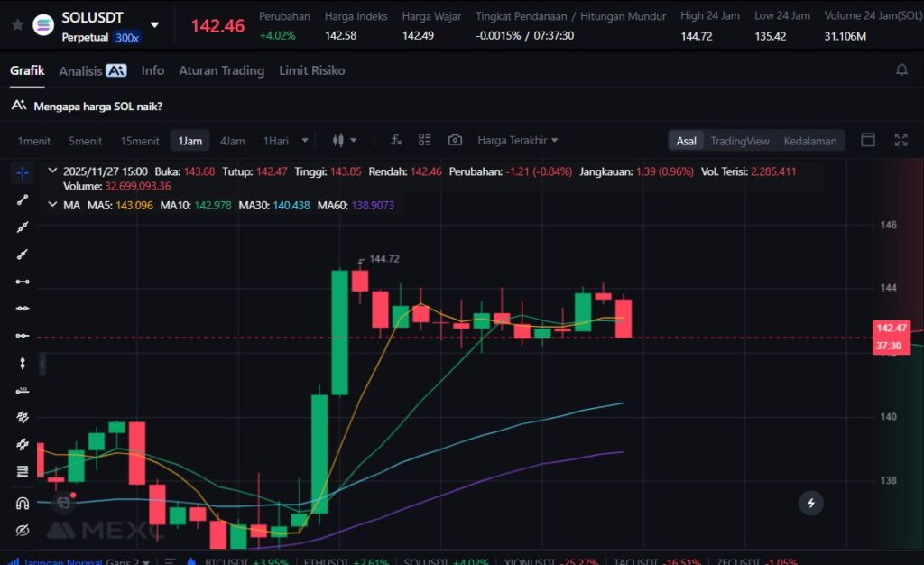This screenshot has width=924, height=565.
Task: Open the chart layout grid icon
Action: 425,140
